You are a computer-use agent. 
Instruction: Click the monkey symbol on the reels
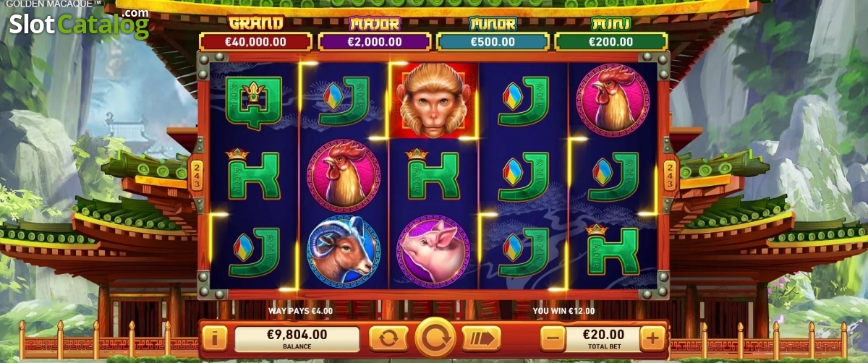click(x=434, y=100)
